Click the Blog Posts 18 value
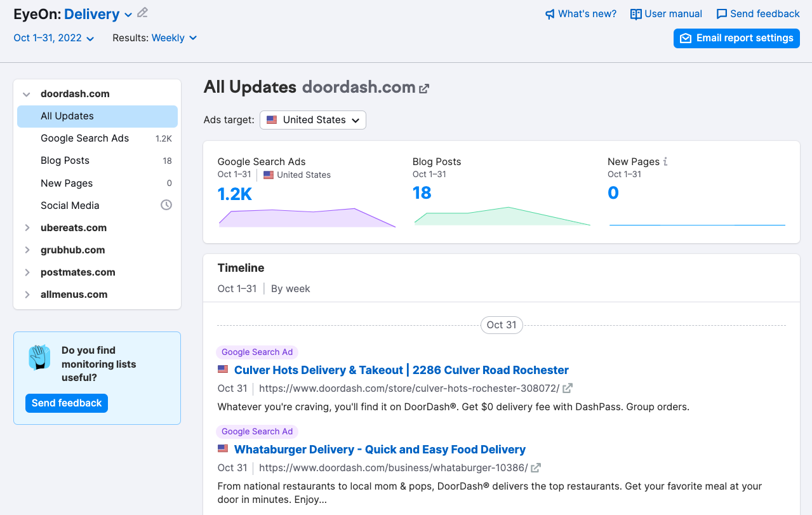This screenshot has height=515, width=812. coord(422,193)
